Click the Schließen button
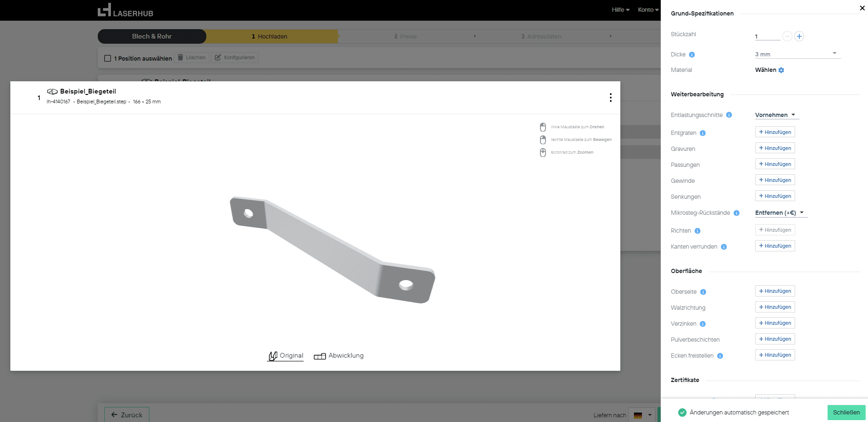Image resolution: width=868 pixels, height=422 pixels. pos(846,413)
